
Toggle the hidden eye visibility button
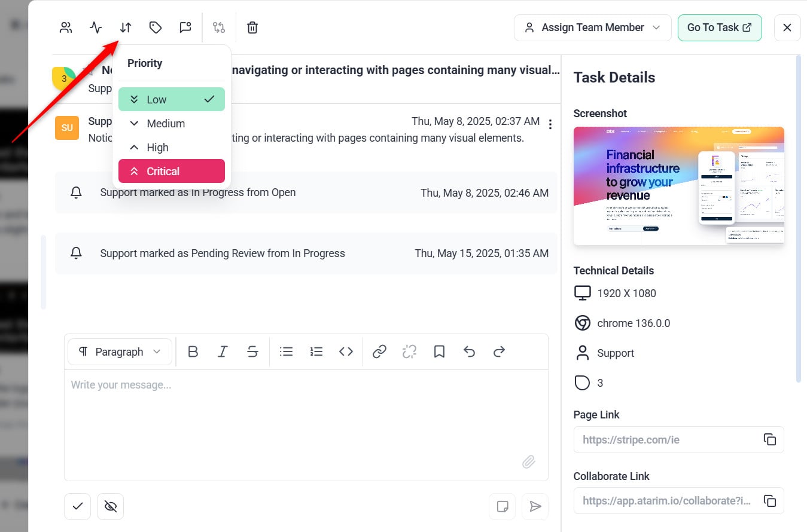pos(110,506)
